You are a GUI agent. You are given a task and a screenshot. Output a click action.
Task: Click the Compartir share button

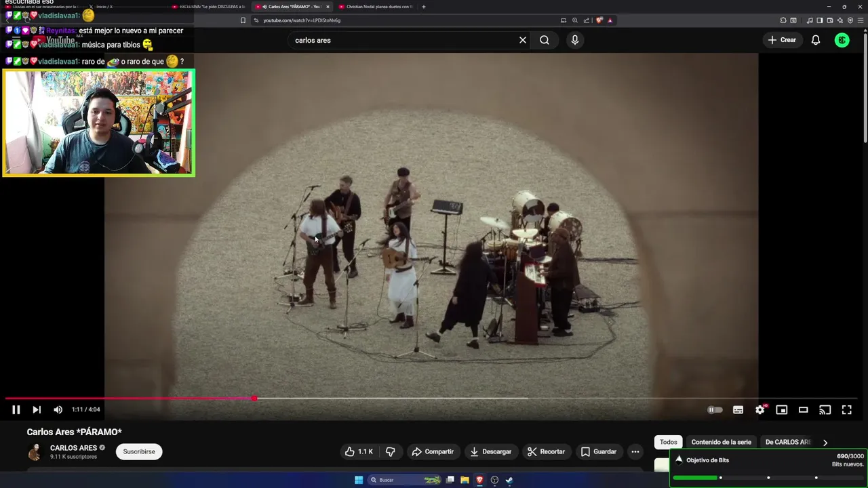pos(433,451)
